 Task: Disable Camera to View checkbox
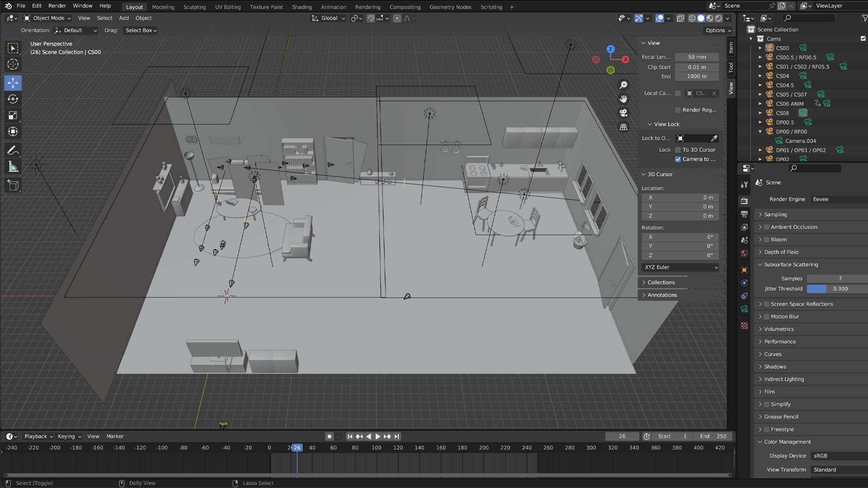coord(678,159)
